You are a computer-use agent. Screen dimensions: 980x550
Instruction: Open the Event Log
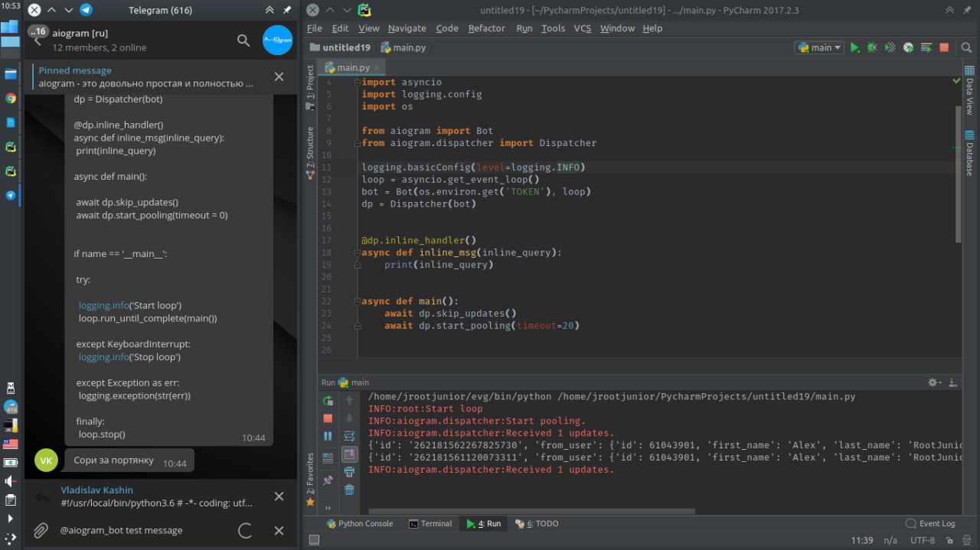(930, 524)
